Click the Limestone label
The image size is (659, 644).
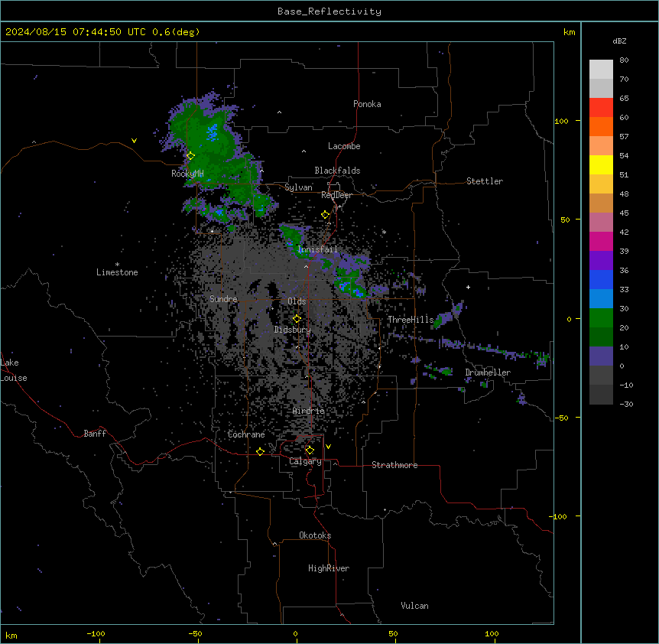[x=117, y=272]
